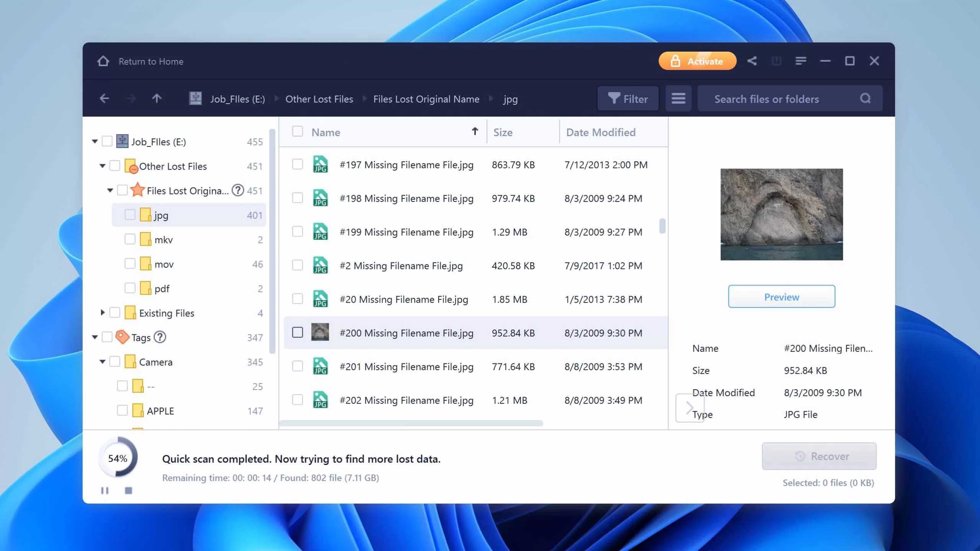This screenshot has height=551, width=980.
Task: Check the #200 Missing Filename File checkbox
Action: coord(297,333)
